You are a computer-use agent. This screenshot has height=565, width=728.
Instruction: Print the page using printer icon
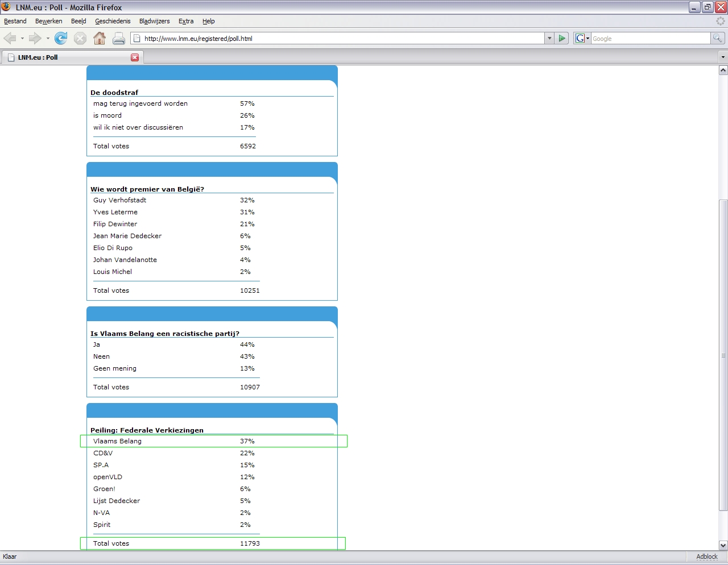click(x=119, y=39)
